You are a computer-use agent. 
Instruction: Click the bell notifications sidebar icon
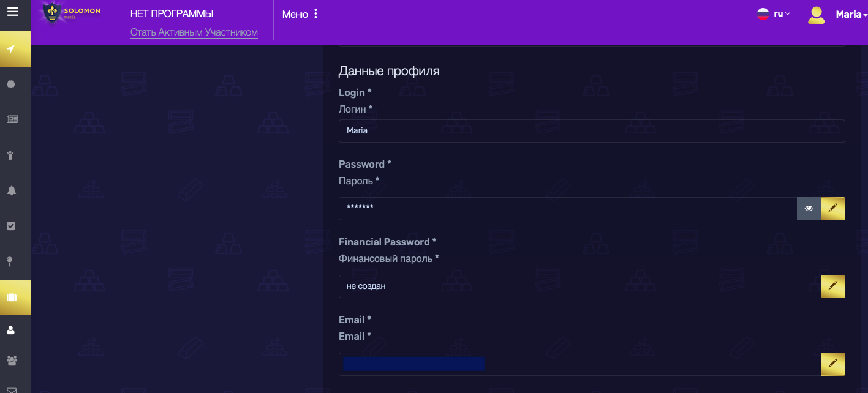coord(11,190)
